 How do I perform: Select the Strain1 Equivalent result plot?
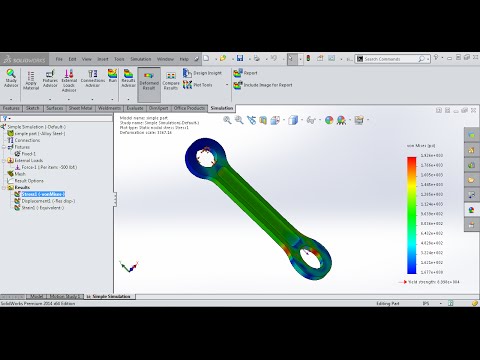pyautogui.click(x=39, y=208)
